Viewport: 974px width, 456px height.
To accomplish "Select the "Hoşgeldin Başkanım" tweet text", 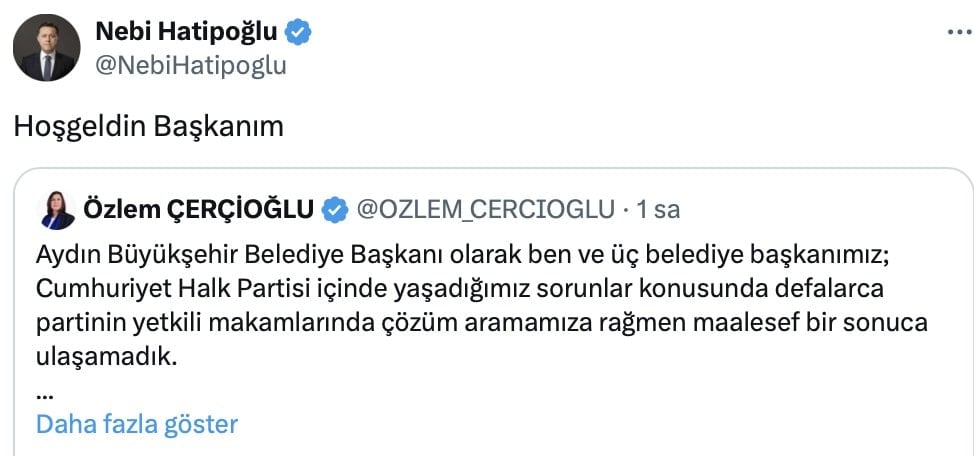I will (x=148, y=127).
